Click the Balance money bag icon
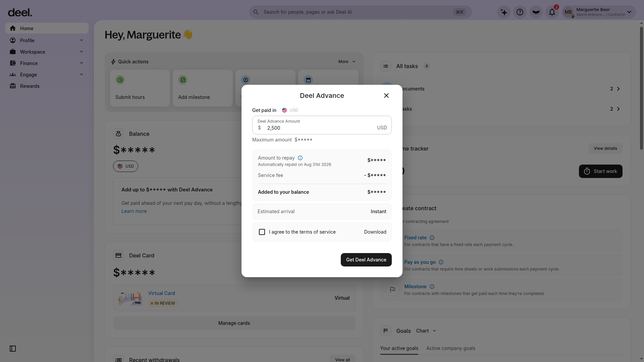This screenshot has height=362, width=644. click(118, 134)
